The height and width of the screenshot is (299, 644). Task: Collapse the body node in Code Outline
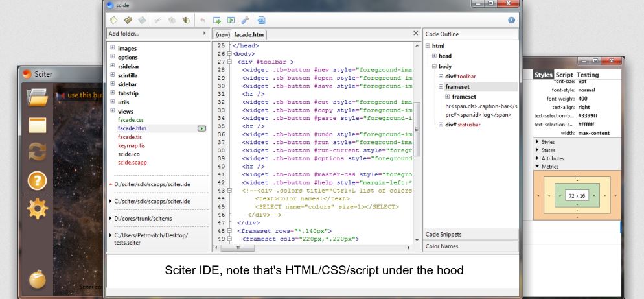[x=434, y=66]
